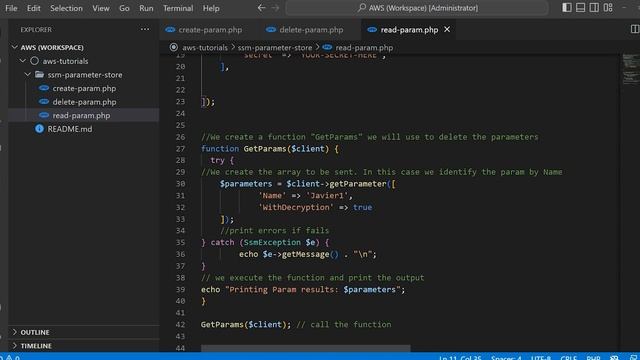Toggle the bottom panel layout icon
640x360 pixels.
click(x=580, y=8)
